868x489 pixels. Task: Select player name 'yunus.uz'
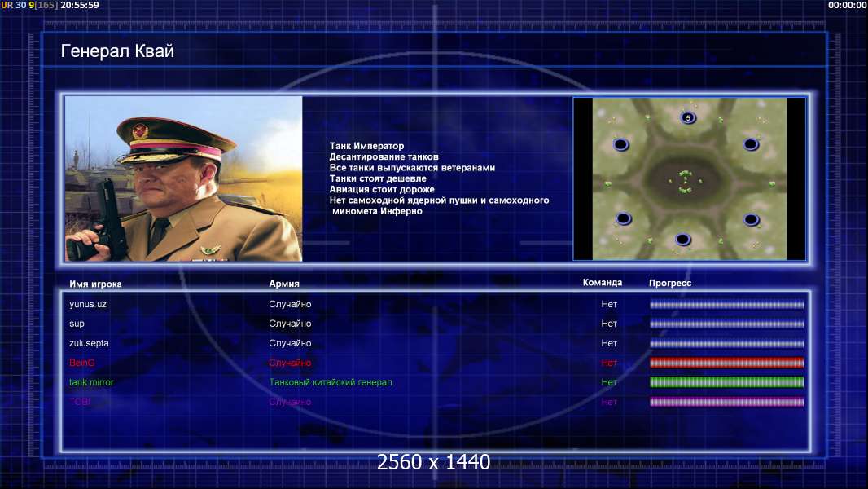click(88, 304)
